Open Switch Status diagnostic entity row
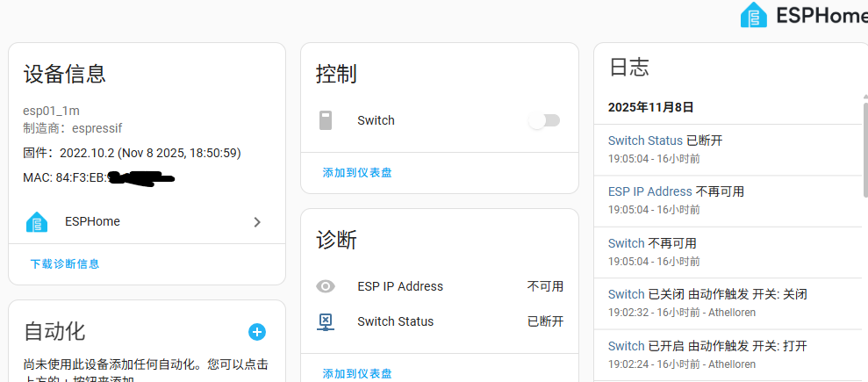 [440, 321]
